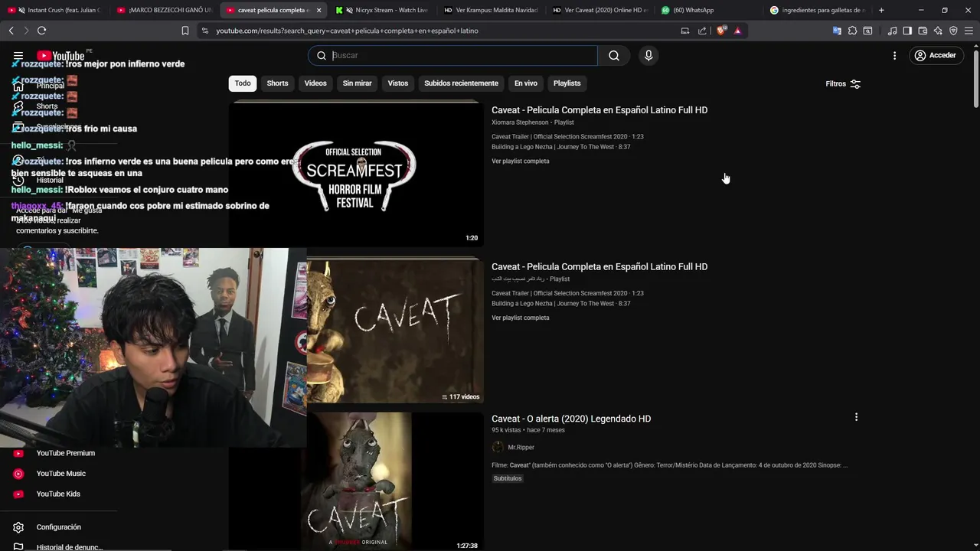Open the Brave Wallet icon
Image resolution: width=980 pixels, height=551 pixels.
coord(923,31)
